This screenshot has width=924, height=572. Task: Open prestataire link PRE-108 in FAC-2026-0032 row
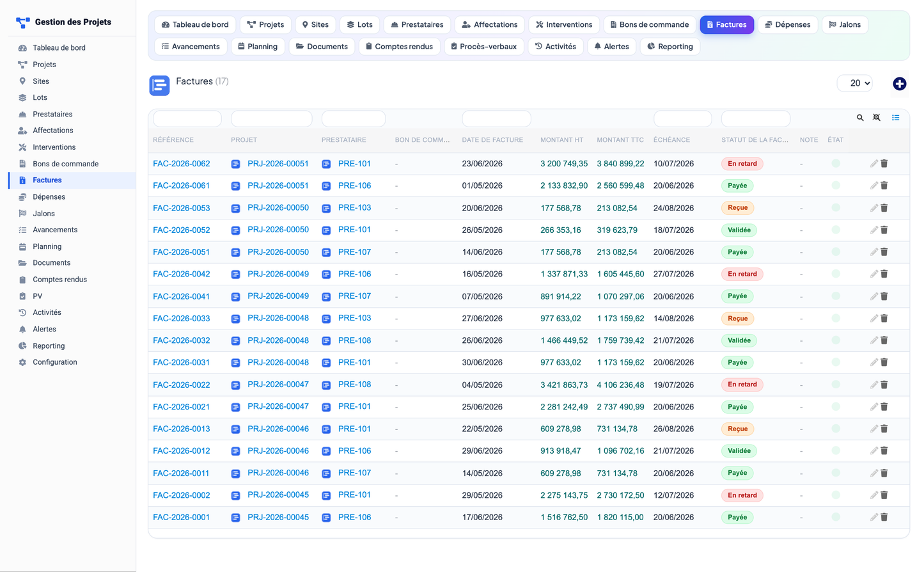tap(355, 340)
